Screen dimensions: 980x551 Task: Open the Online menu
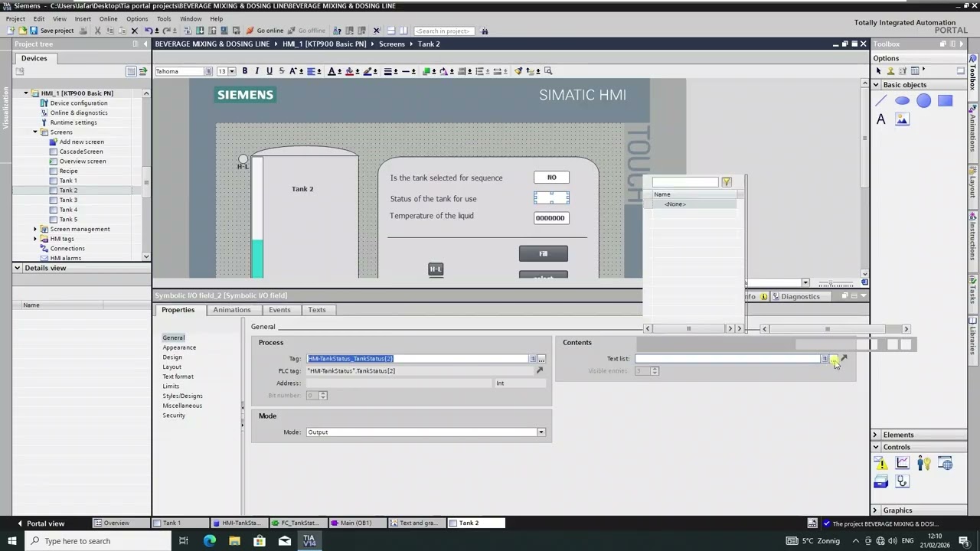(108, 19)
